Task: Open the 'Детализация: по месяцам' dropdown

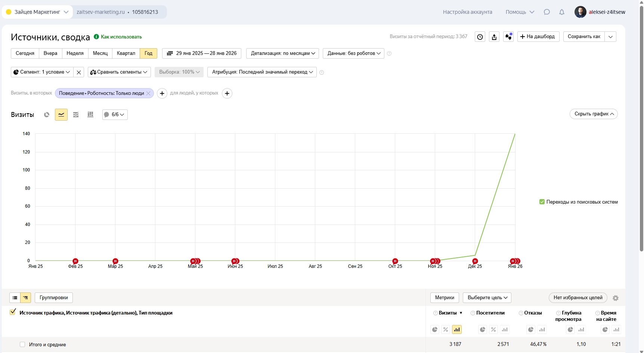Action: coord(282,53)
